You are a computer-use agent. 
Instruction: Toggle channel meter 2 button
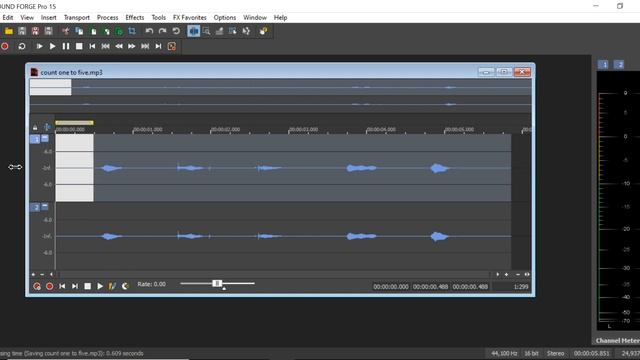[x=619, y=64]
